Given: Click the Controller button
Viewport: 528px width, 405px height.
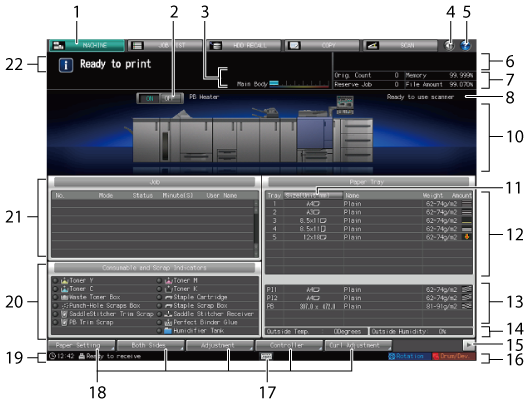Looking at the screenshot, I should pos(289,345).
